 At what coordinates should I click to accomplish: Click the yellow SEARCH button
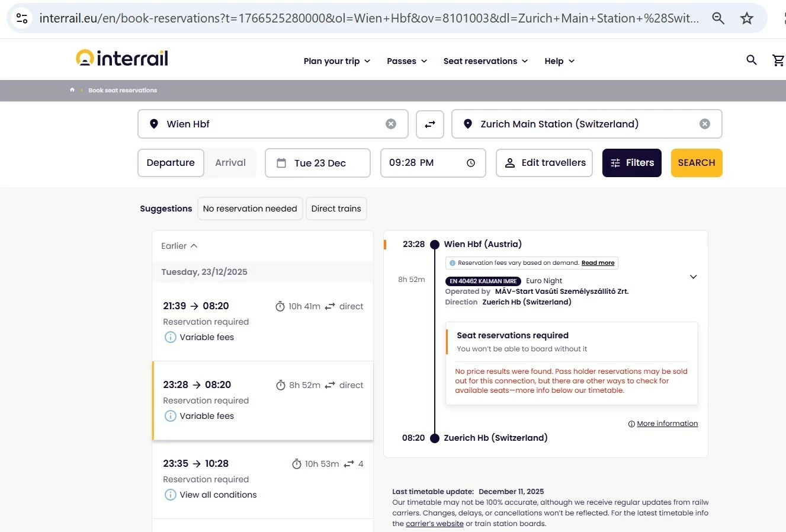pos(697,163)
